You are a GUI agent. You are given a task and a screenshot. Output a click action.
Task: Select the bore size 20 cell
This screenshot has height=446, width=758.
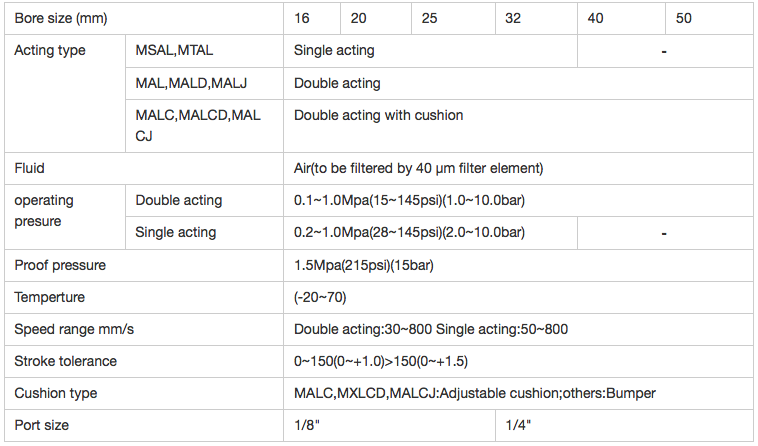click(358, 18)
